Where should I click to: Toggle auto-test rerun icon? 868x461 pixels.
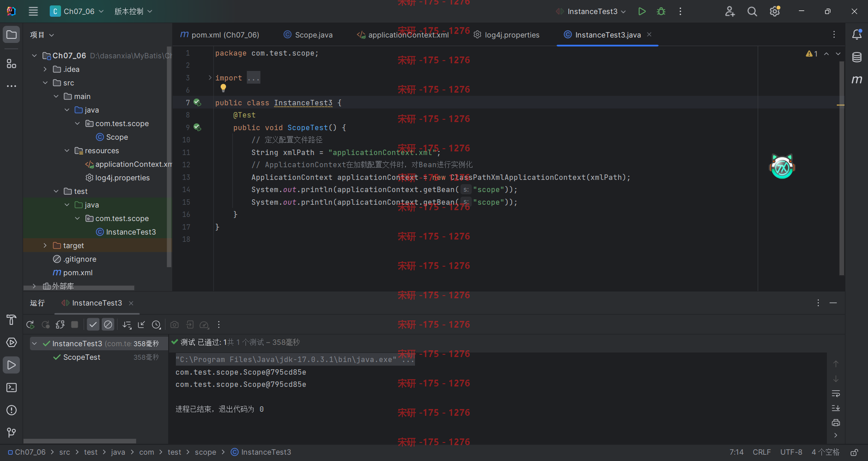click(x=60, y=325)
